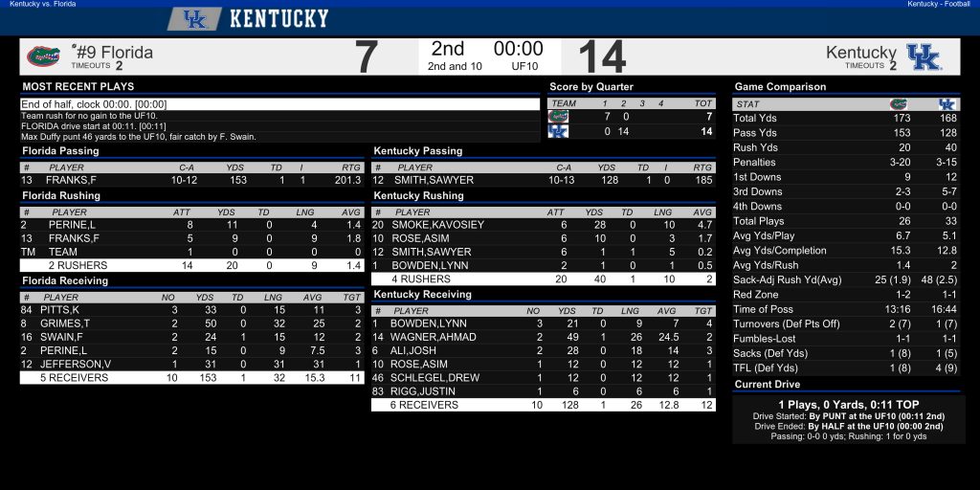Click the UK logo in Score by Quarter
The width and height of the screenshot is (980, 490).
(558, 131)
